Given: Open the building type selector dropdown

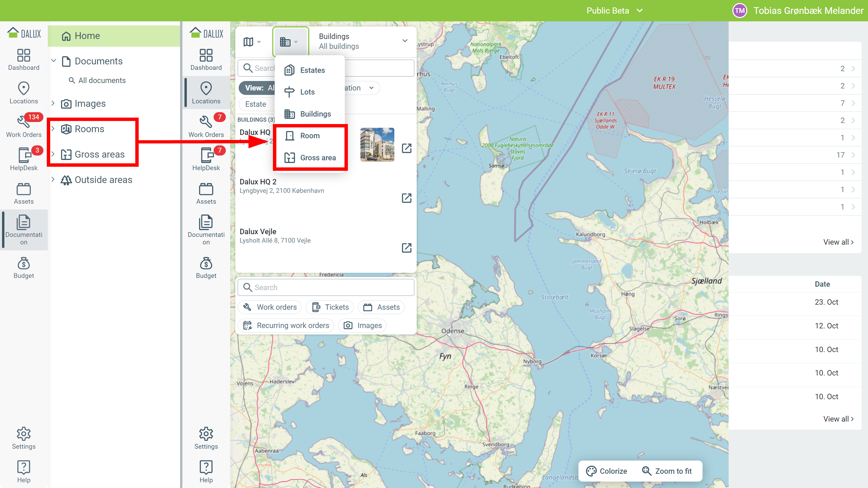Looking at the screenshot, I should click(x=291, y=42).
